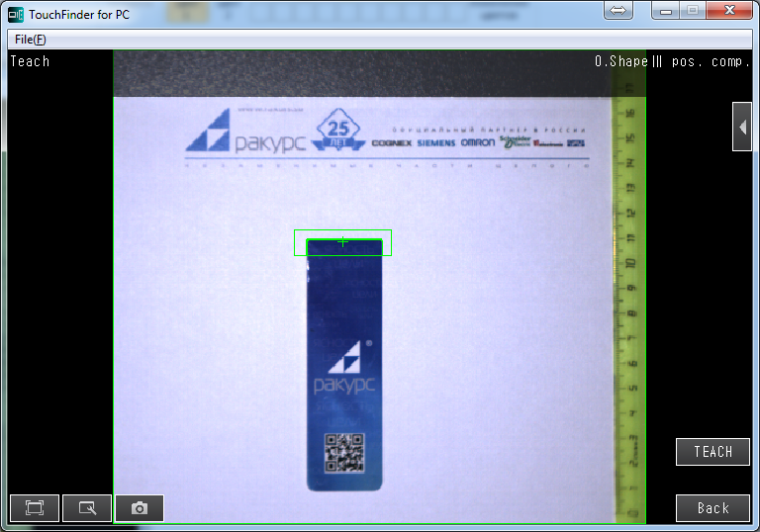Open the File menu
Viewport: 760px width, 532px height.
[30, 40]
